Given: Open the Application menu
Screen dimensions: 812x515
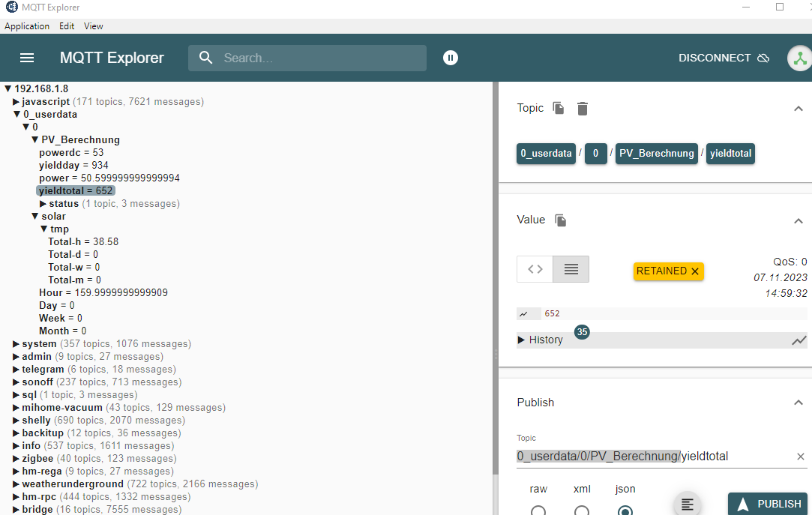Looking at the screenshot, I should (27, 26).
